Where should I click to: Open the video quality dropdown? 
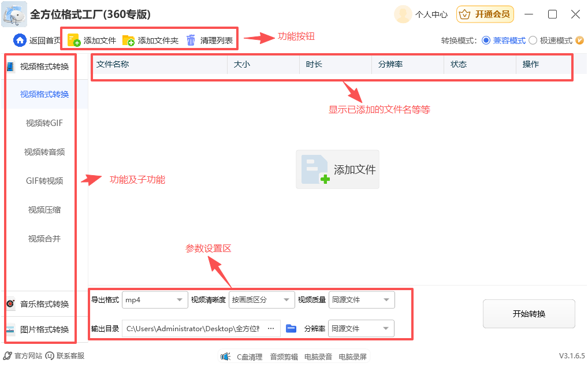[362, 300]
